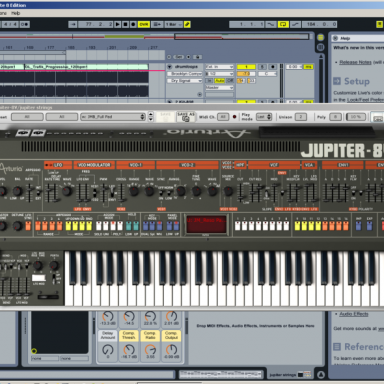The height and width of the screenshot is (384, 384).
Task: Open the Look/Feel Preferences link
Action: (365, 100)
